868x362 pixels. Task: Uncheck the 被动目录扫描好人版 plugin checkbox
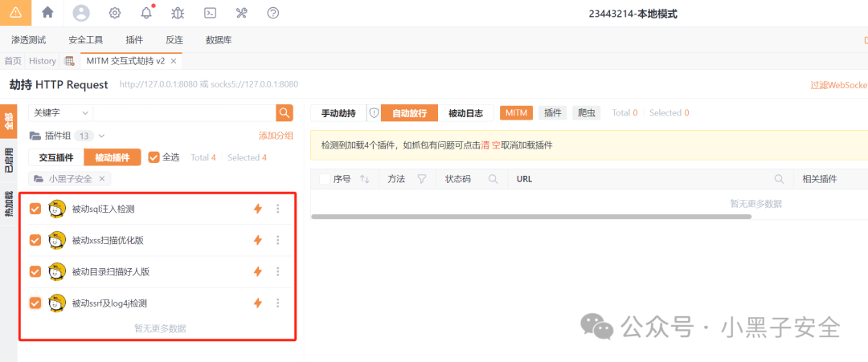(35, 271)
